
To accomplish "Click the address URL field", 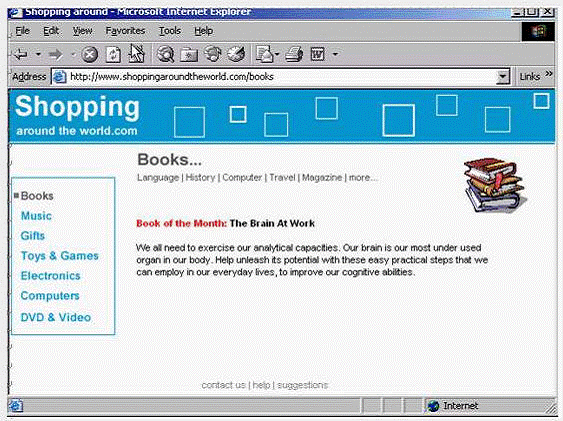I will click(x=280, y=77).
